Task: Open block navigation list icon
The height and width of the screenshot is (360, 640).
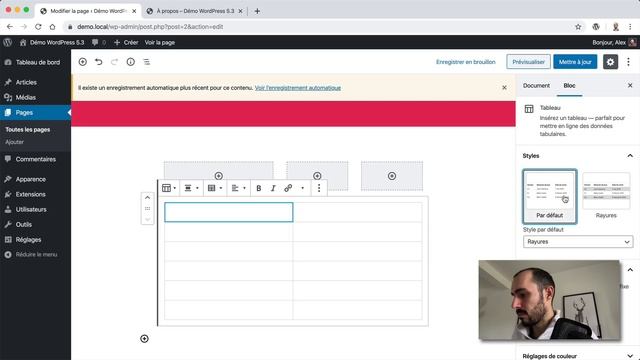Action: click(147, 62)
